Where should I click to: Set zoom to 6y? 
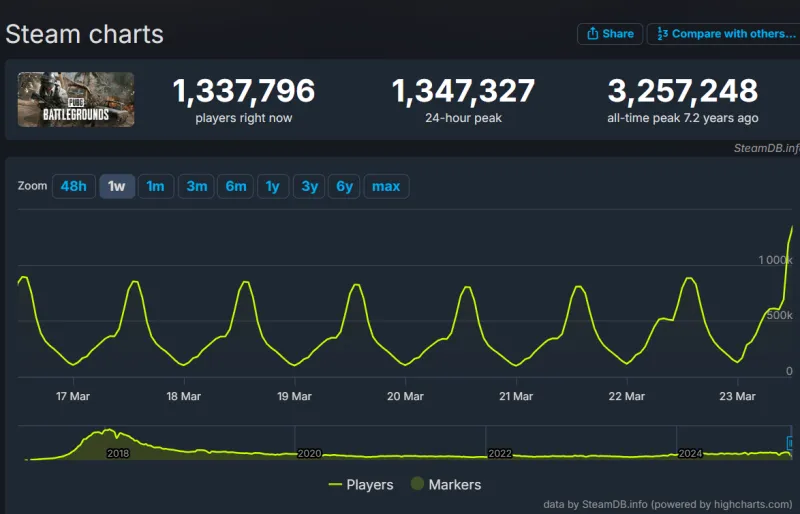(x=344, y=186)
